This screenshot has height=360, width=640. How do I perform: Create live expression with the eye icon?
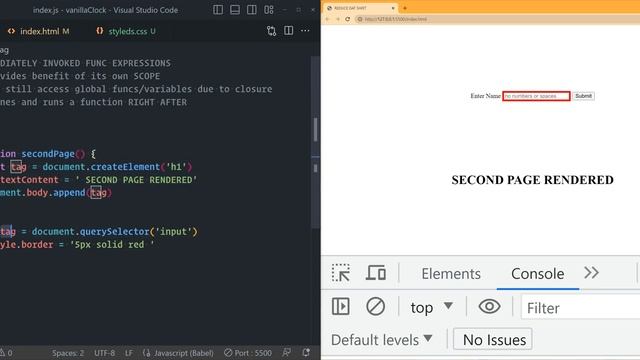(x=489, y=307)
